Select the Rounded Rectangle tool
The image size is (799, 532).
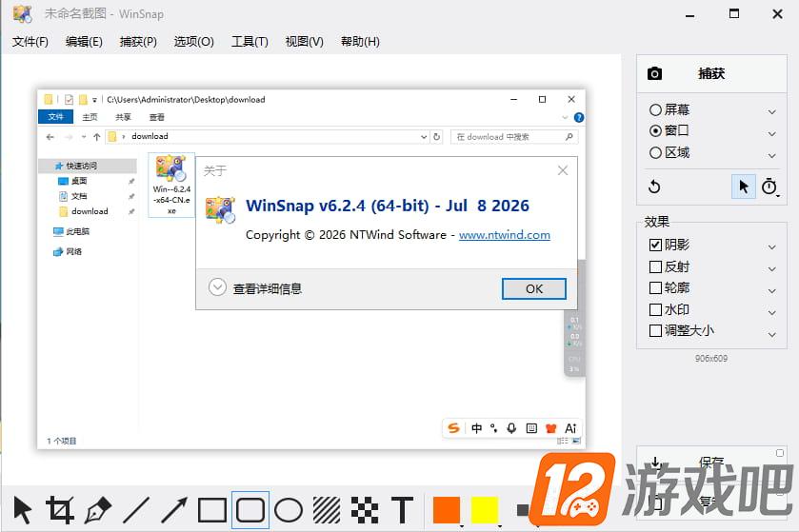tap(250, 509)
